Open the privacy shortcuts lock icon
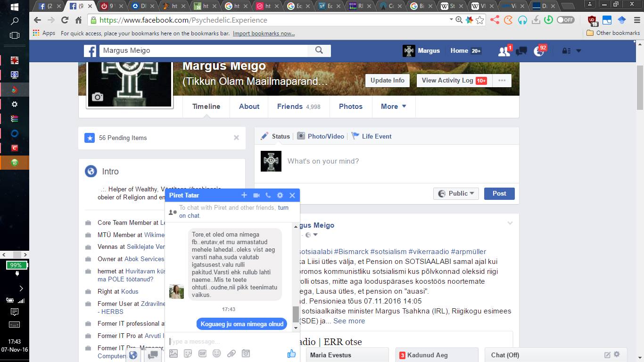Viewport: 644px width, 362px height. click(x=566, y=51)
